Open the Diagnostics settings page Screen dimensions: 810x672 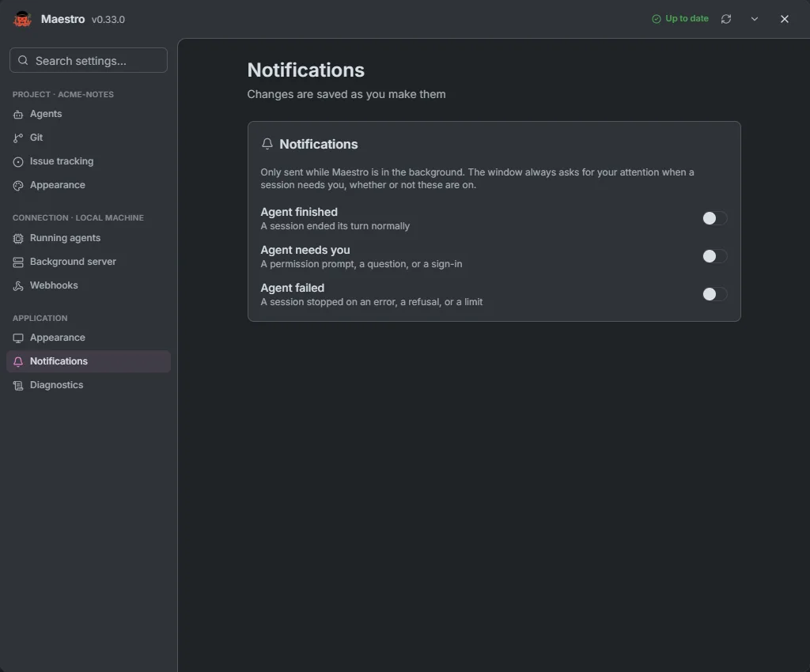click(89, 385)
